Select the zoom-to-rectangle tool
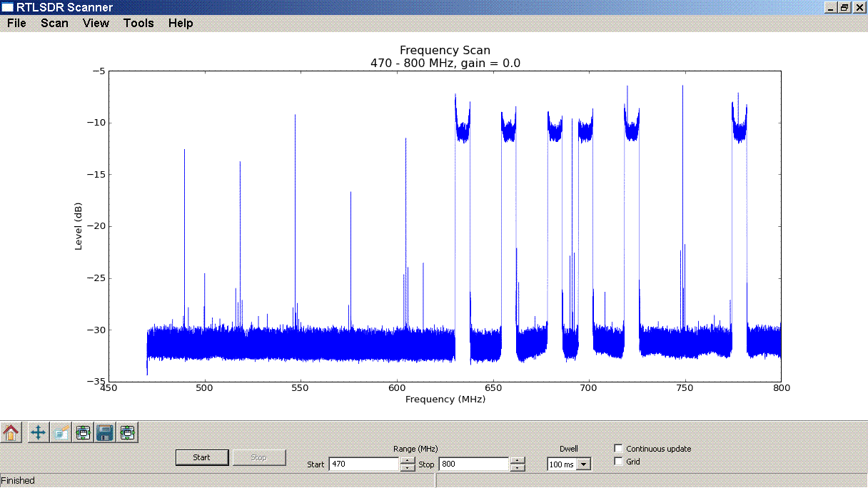This screenshot has width=868, height=488. point(61,432)
